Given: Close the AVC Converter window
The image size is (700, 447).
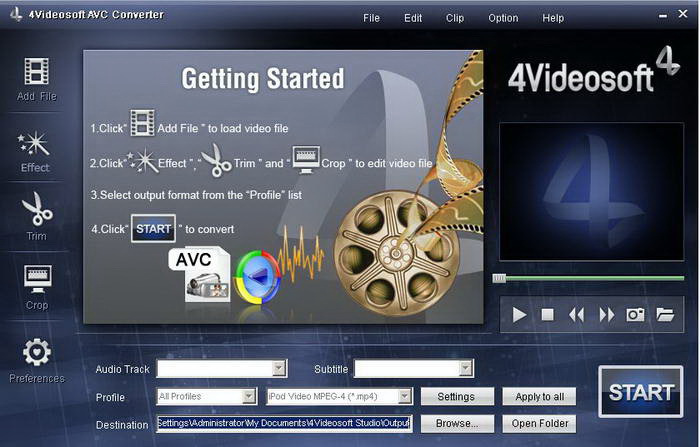Looking at the screenshot, I should [683, 14].
